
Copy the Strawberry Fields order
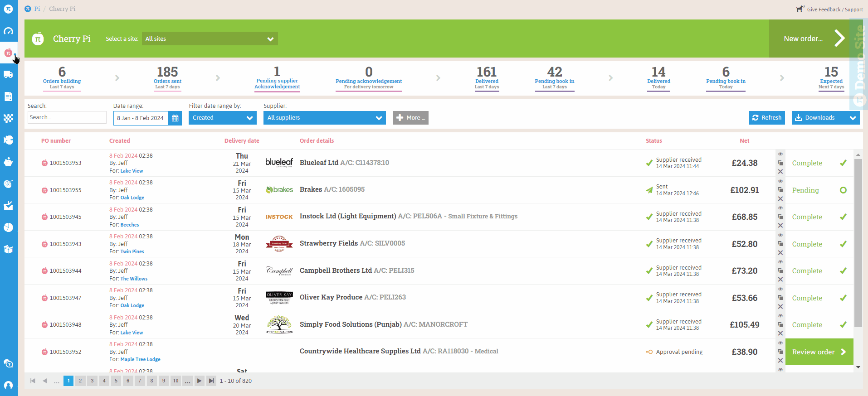click(780, 244)
